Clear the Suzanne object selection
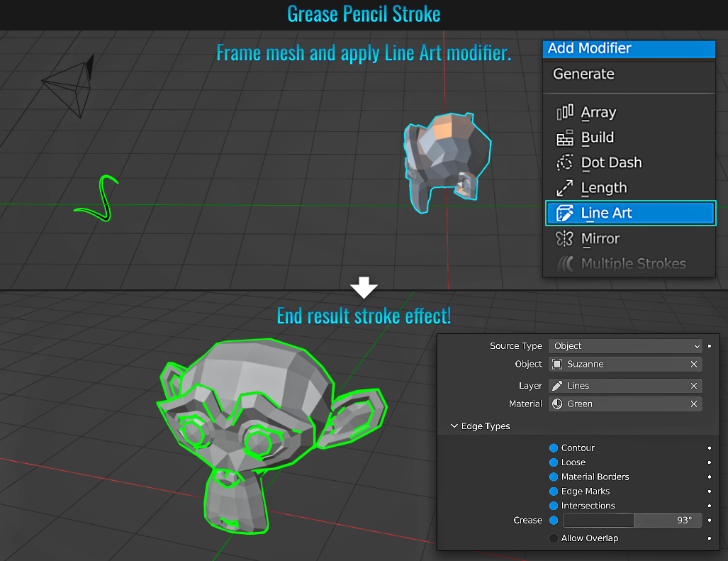The image size is (728, 561). [x=694, y=364]
